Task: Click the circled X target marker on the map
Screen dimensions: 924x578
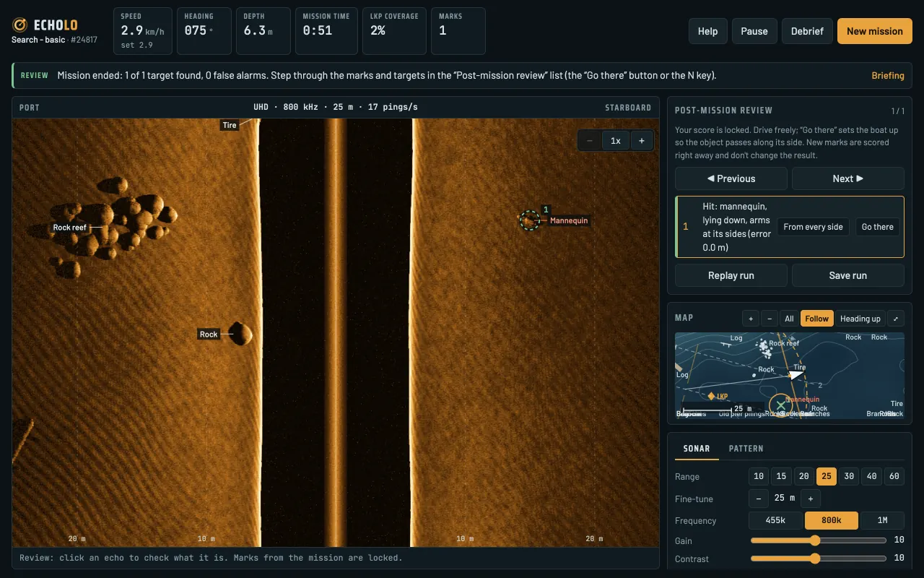Action: pyautogui.click(x=780, y=407)
